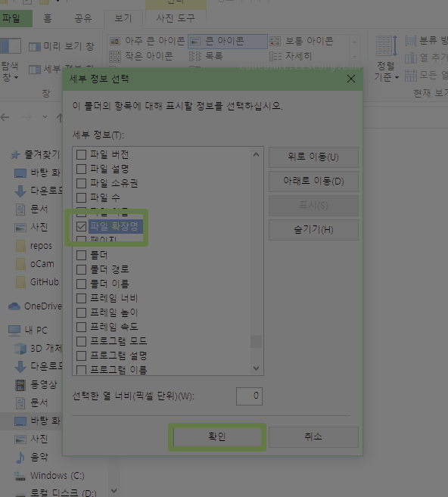Viewport: 448px width, 497px height.
Task: Uncheck the 파일 확장명 checkbox
Action: pos(81,226)
